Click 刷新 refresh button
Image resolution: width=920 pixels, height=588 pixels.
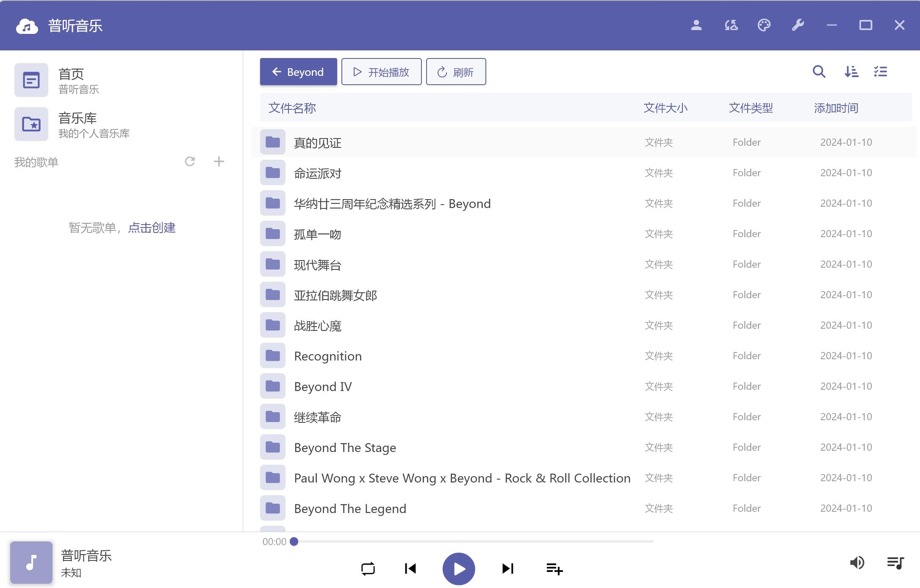pyautogui.click(x=456, y=72)
